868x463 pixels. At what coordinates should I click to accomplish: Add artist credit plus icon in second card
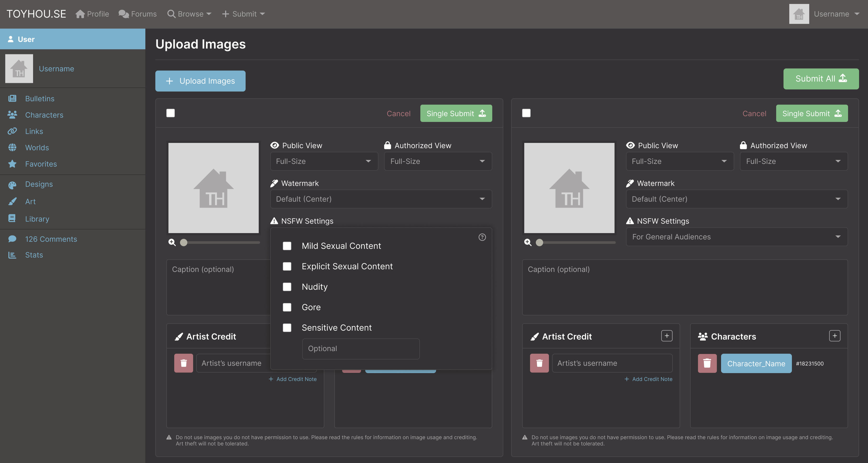pos(666,336)
